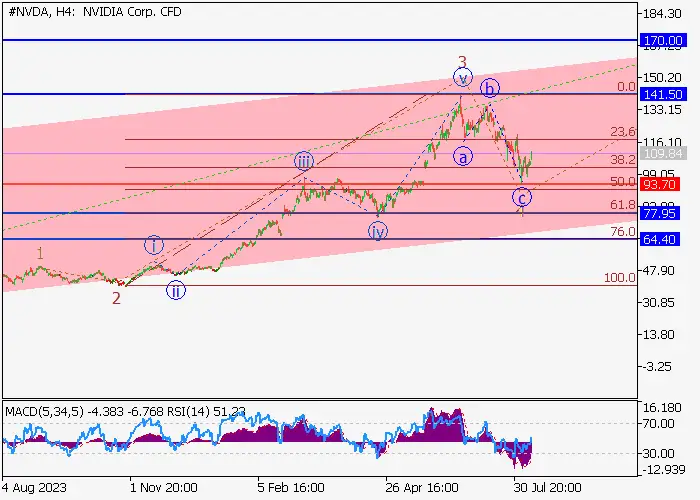The image size is (700, 500).
Task: Click the MACD(5,34,5) indicator label
Action: [x=44, y=411]
